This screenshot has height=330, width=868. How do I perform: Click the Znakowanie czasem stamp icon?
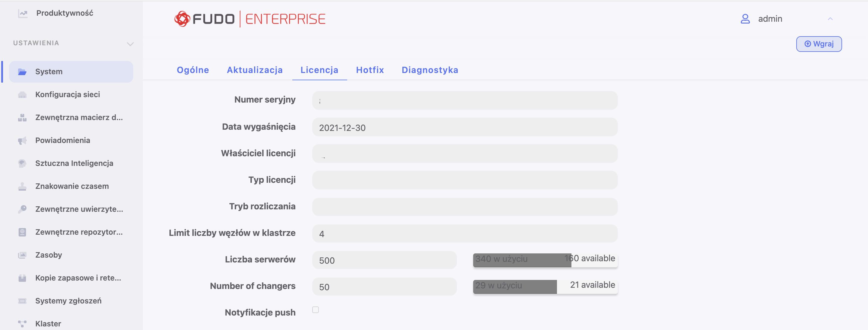[x=22, y=186]
